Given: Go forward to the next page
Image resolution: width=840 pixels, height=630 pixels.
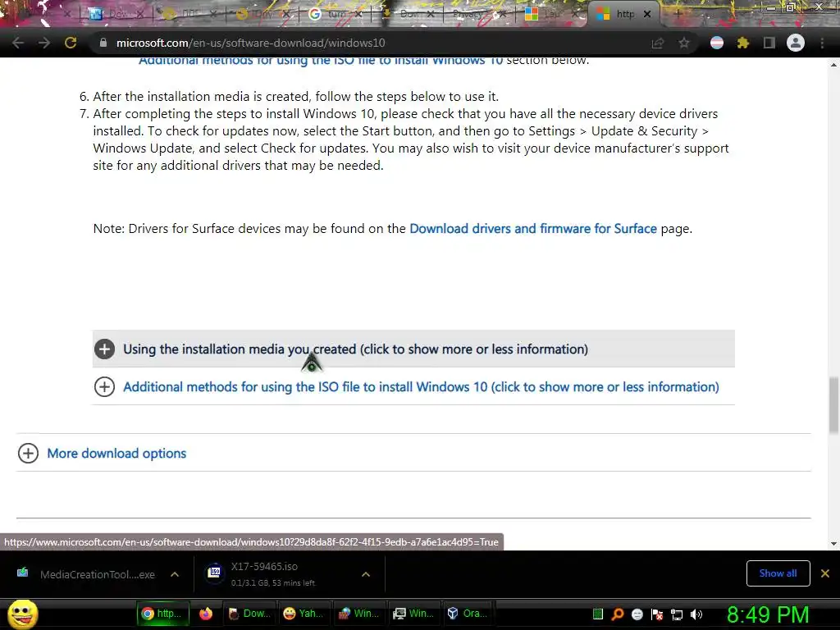Looking at the screenshot, I should tap(44, 43).
